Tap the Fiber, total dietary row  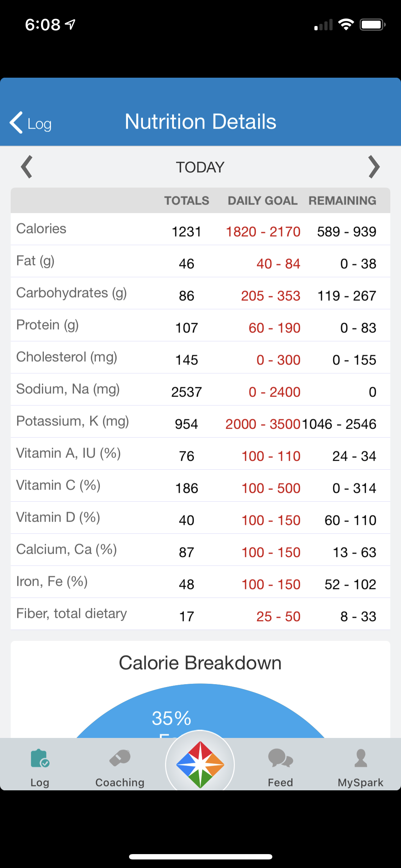coord(200,614)
